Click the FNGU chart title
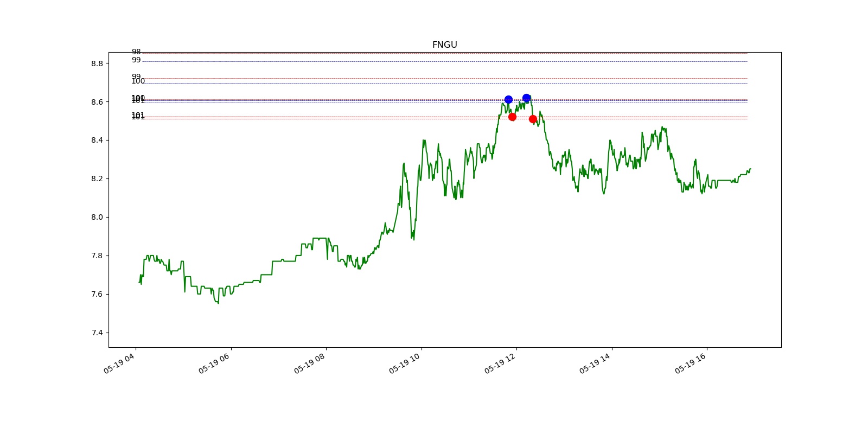 pos(444,45)
